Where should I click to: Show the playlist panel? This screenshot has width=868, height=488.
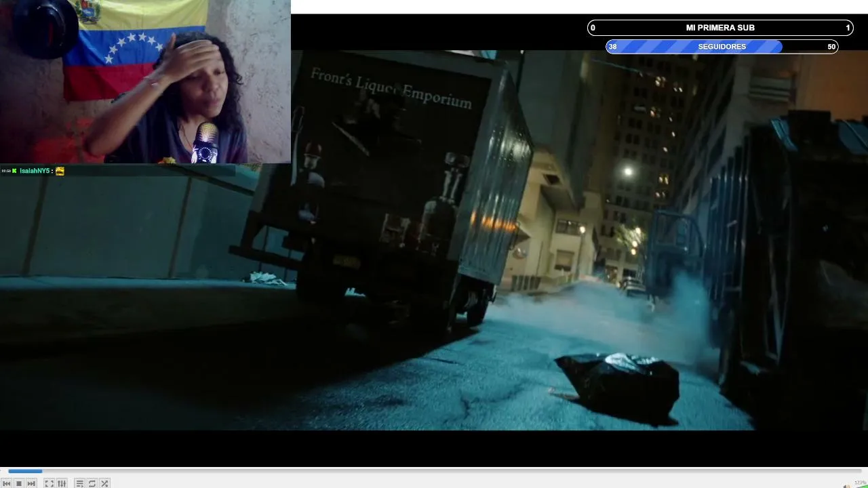[x=79, y=483]
